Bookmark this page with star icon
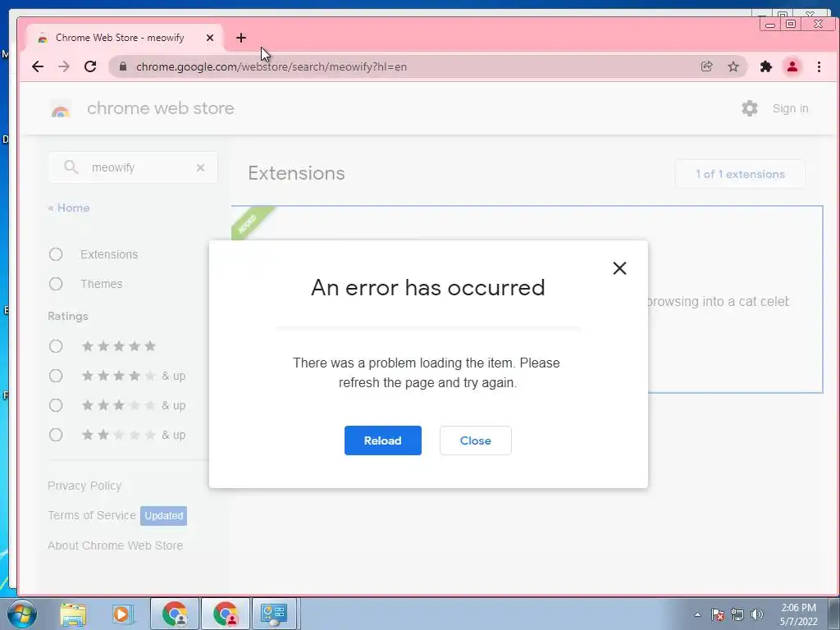Viewport: 840px width, 630px height. coord(733,66)
